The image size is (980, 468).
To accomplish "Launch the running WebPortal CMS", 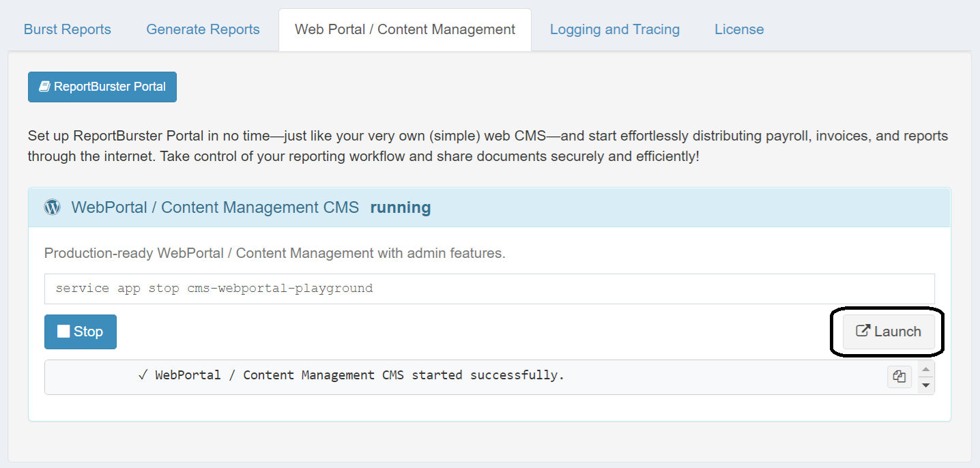I will 889,332.
